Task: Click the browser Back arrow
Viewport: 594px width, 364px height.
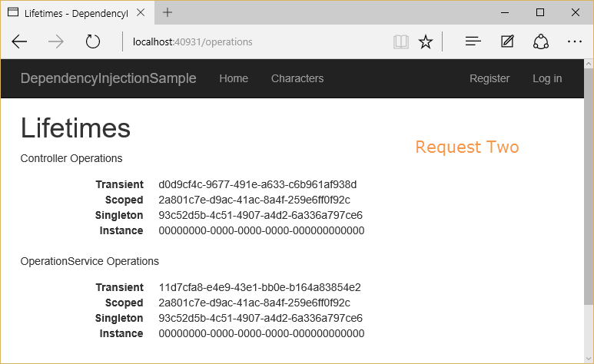Action: (20, 42)
